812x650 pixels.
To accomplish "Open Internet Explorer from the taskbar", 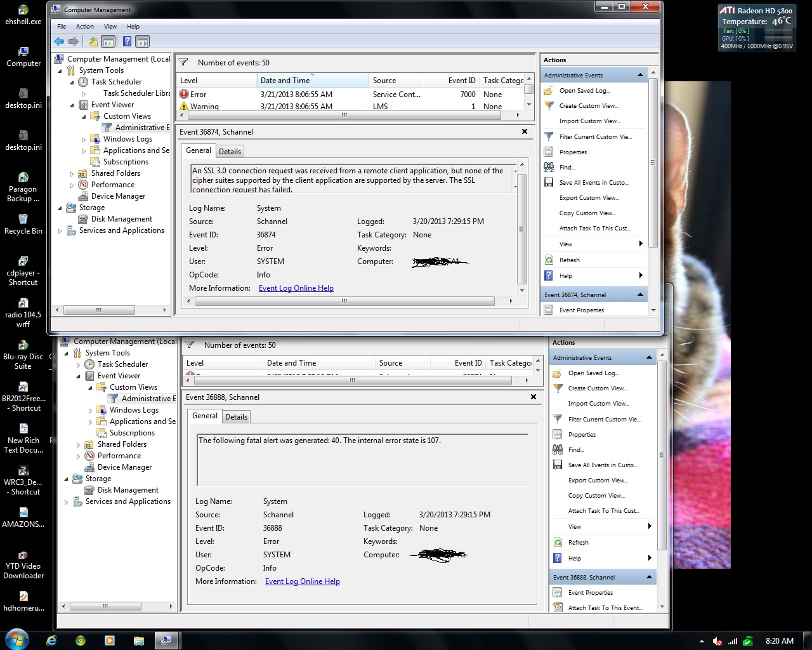I will [x=51, y=640].
